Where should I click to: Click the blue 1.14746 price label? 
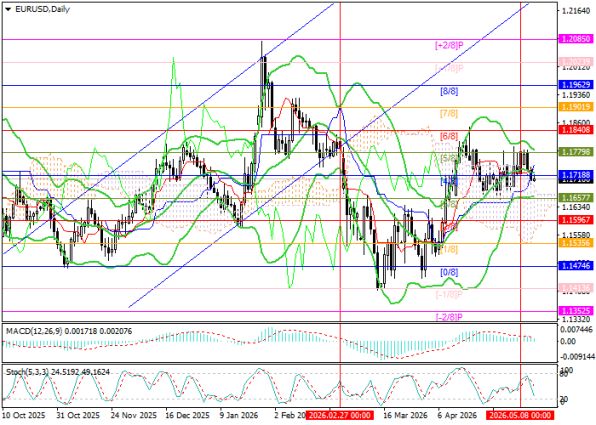tap(577, 266)
